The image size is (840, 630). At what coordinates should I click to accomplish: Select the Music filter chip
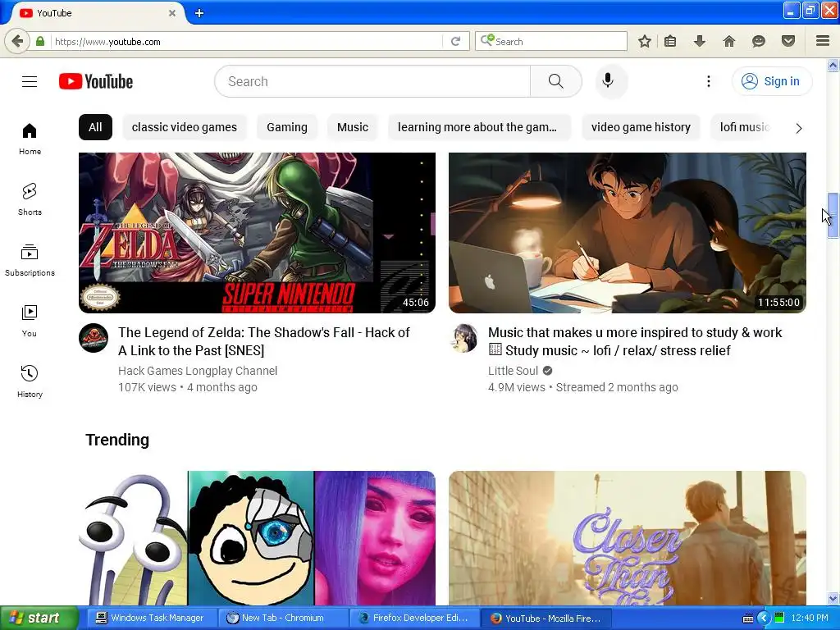pos(353,127)
